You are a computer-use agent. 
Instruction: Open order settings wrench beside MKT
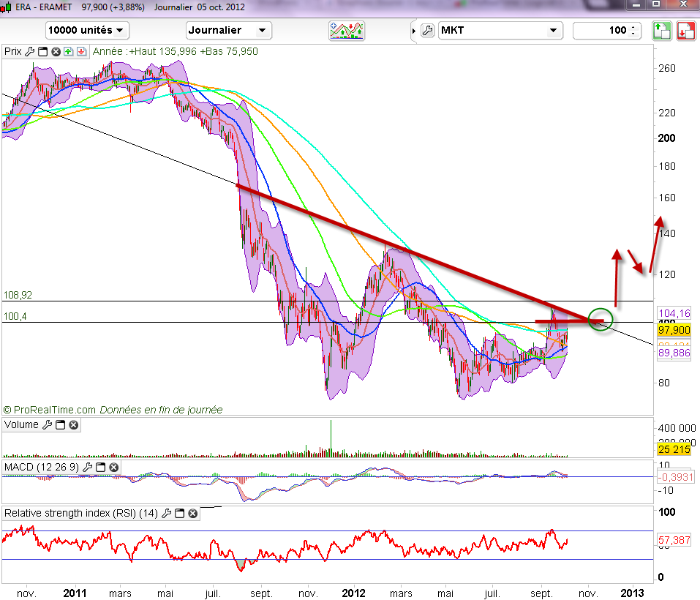click(x=427, y=30)
